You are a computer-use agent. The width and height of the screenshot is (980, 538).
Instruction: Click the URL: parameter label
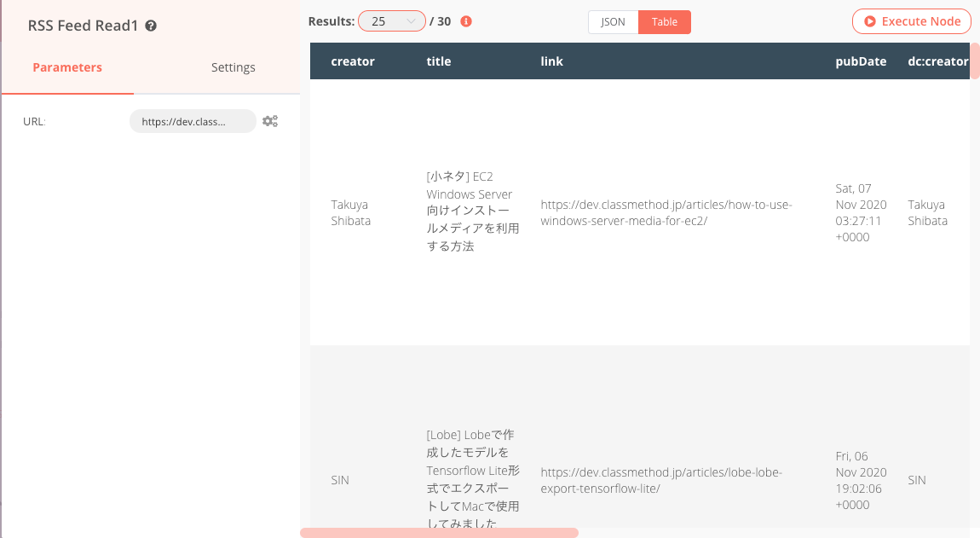[34, 121]
